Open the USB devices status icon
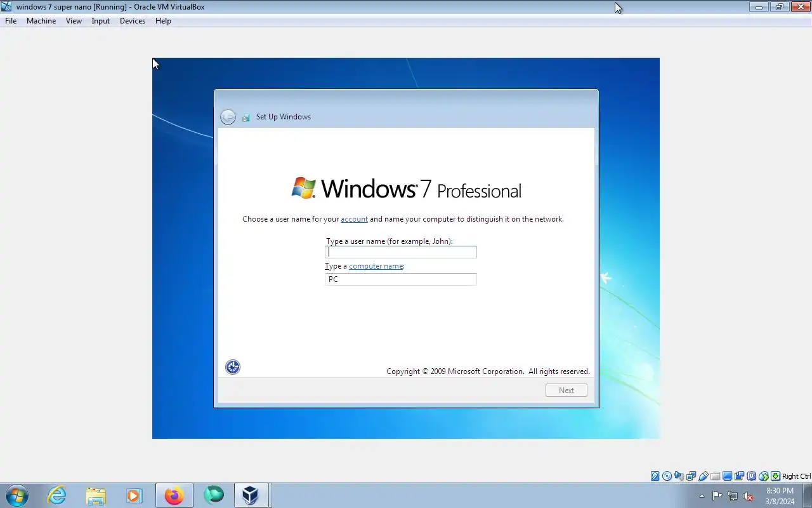The width and height of the screenshot is (812, 508). click(x=703, y=476)
